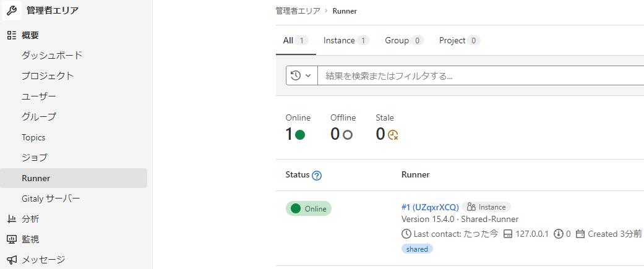Image resolution: width=644 pixels, height=269 pixels.
Task: Click the Status help question mark icon
Action: (x=317, y=176)
